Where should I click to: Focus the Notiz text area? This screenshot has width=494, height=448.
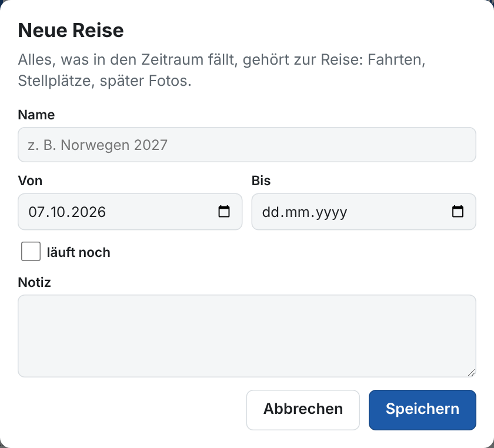click(246, 336)
